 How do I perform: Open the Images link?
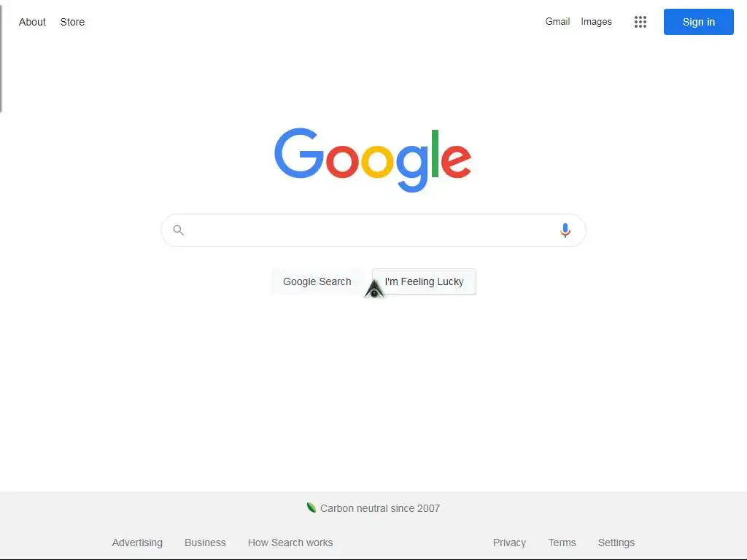click(596, 21)
